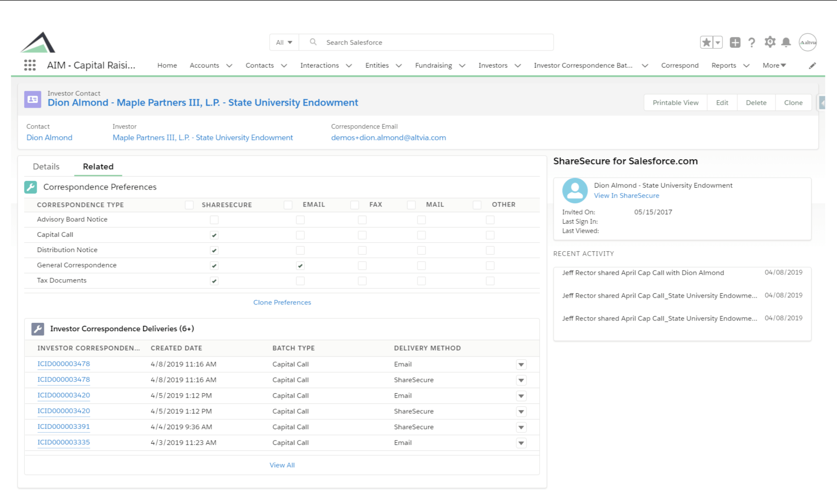
Task: Click the collapsed side panel handle
Action: click(x=822, y=103)
